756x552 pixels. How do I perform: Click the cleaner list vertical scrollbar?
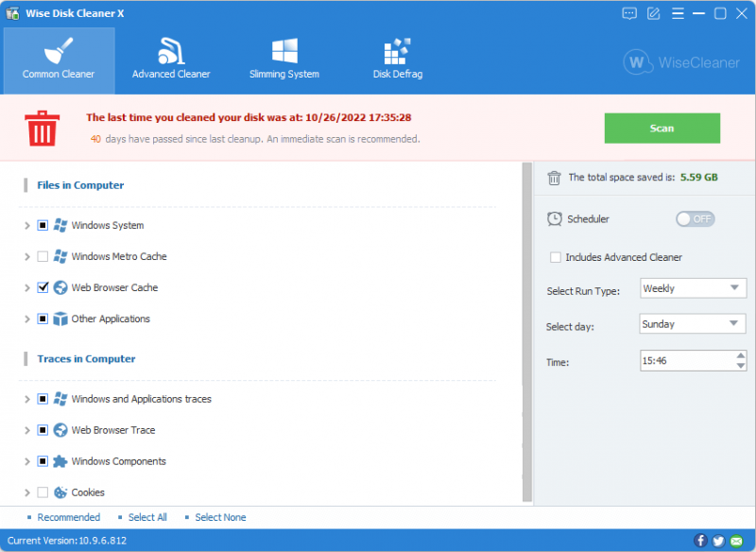(x=527, y=333)
